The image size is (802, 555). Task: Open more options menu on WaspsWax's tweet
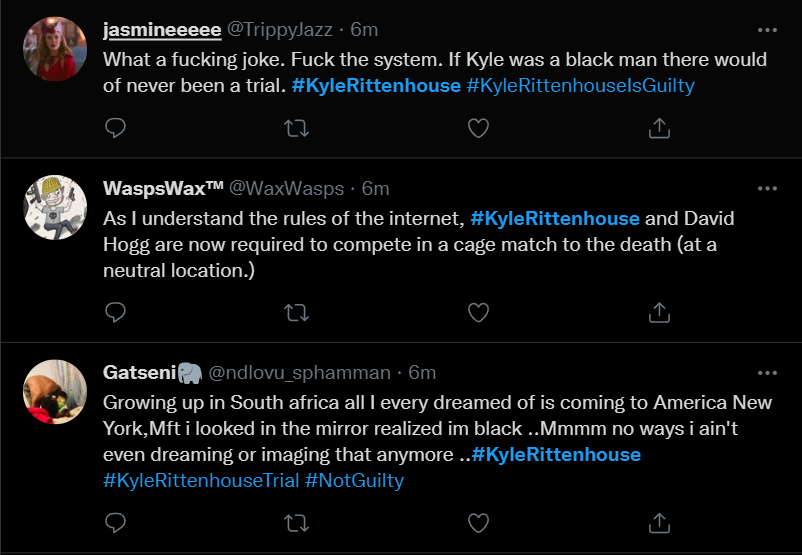(x=767, y=188)
